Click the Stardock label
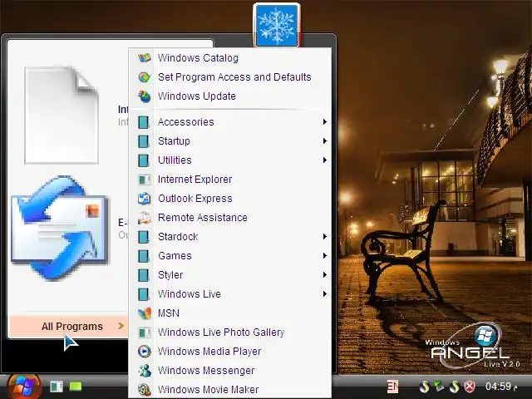Image resolution: width=532 pixels, height=399 pixels. pos(178,237)
